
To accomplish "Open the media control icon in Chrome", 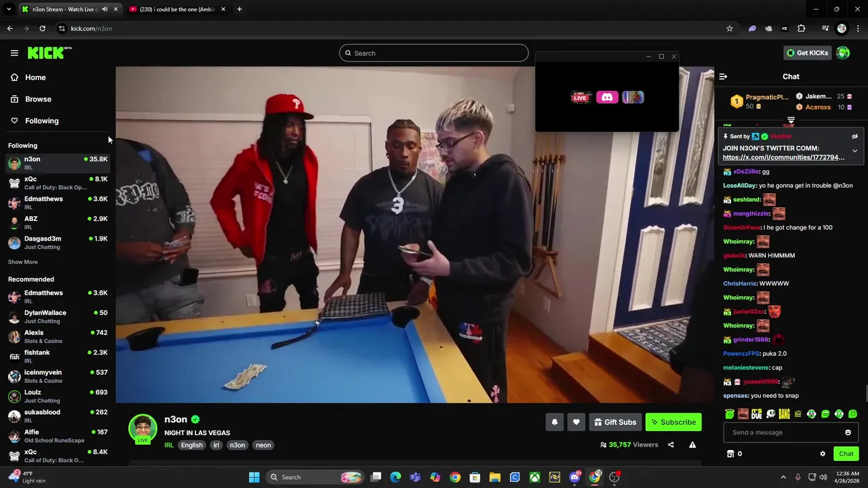I will tap(825, 28).
